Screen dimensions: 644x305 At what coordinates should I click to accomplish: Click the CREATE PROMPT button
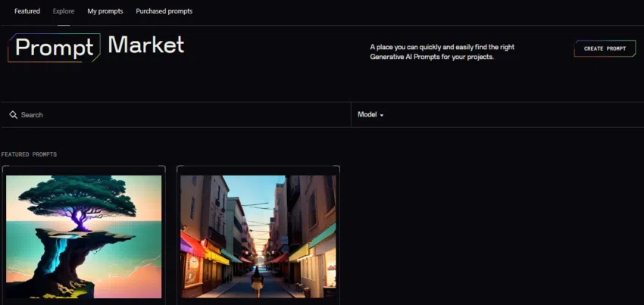[605, 48]
